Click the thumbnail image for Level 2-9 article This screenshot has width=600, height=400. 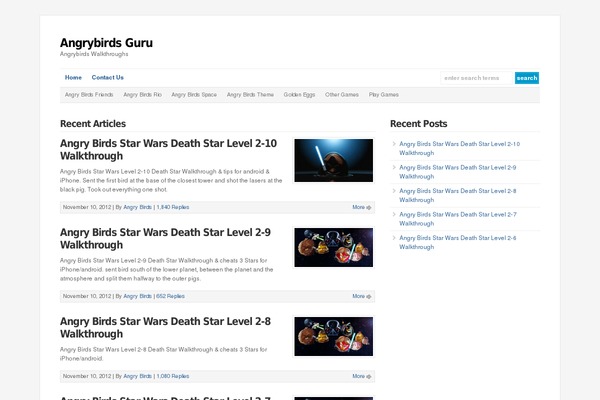[334, 248]
